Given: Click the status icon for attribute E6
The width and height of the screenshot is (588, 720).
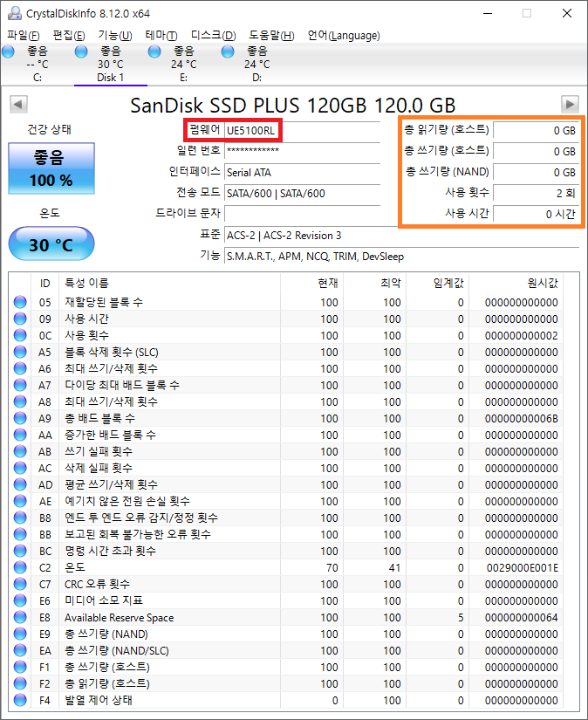Looking at the screenshot, I should (x=20, y=600).
